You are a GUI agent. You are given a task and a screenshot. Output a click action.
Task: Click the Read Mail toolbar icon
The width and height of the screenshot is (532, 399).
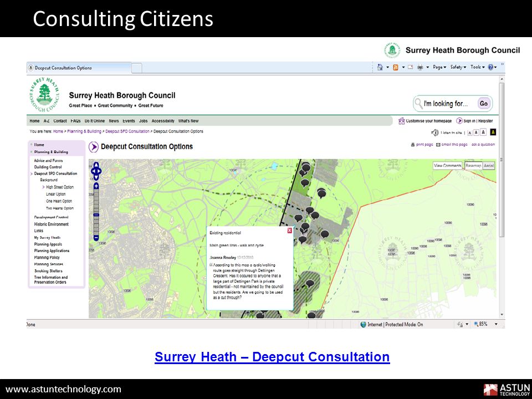pyautogui.click(x=410, y=67)
